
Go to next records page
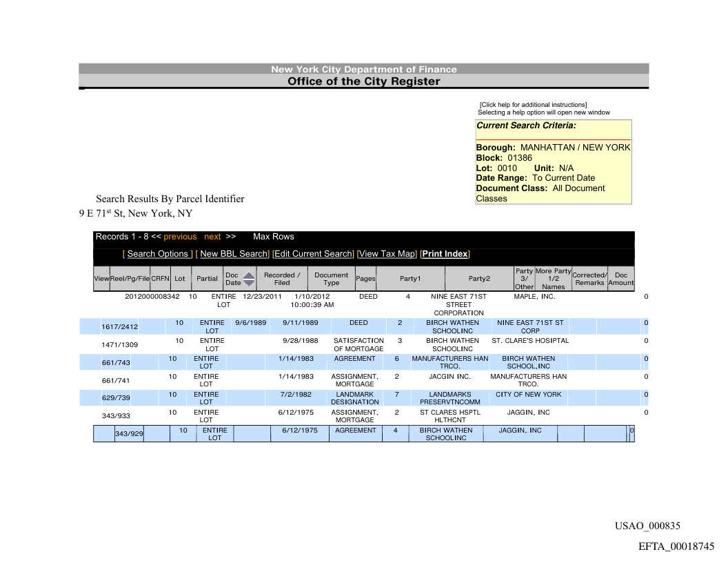(x=212, y=237)
